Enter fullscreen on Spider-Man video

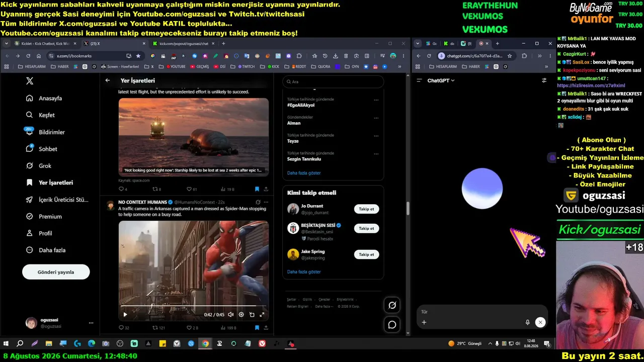coord(262,315)
